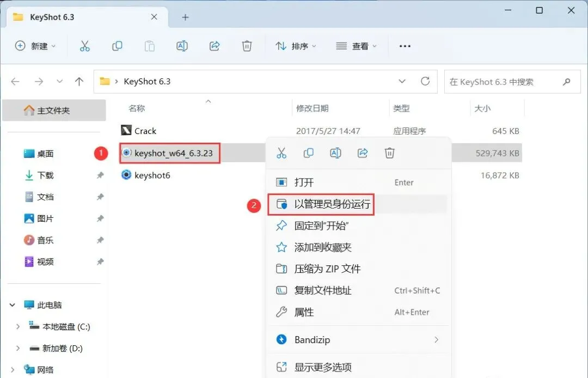Expand the 网络 tree node
Screen dimensions: 588x378
13,370
